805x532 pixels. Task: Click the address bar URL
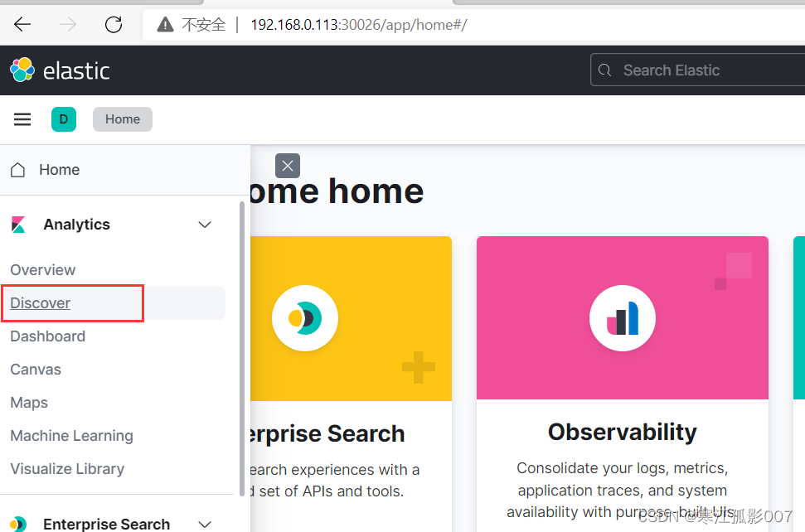[x=358, y=25]
